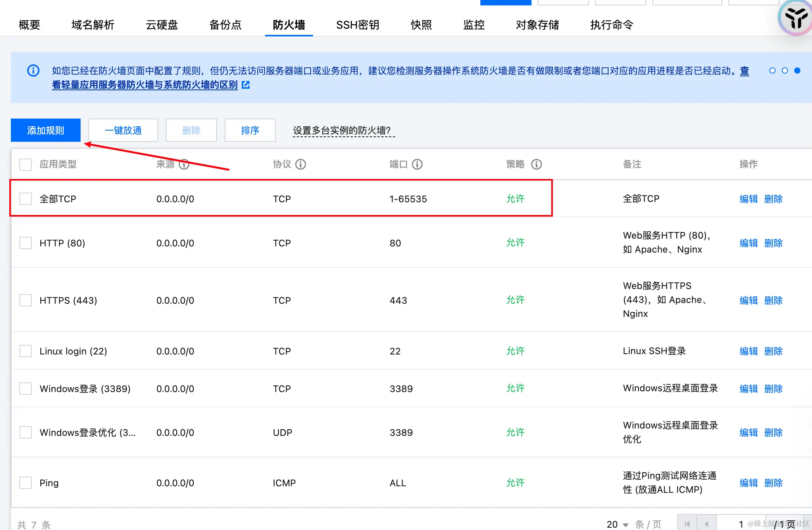The width and height of the screenshot is (812, 530).
Task: Check the Linux login (22) rule checkbox
Action: coord(26,351)
